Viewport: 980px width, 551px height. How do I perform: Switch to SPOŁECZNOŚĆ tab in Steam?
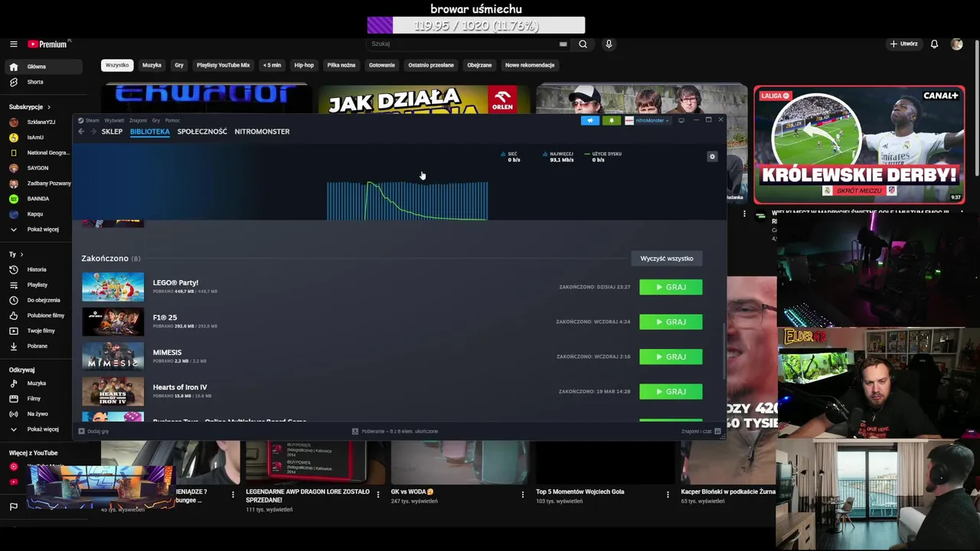pyautogui.click(x=202, y=132)
